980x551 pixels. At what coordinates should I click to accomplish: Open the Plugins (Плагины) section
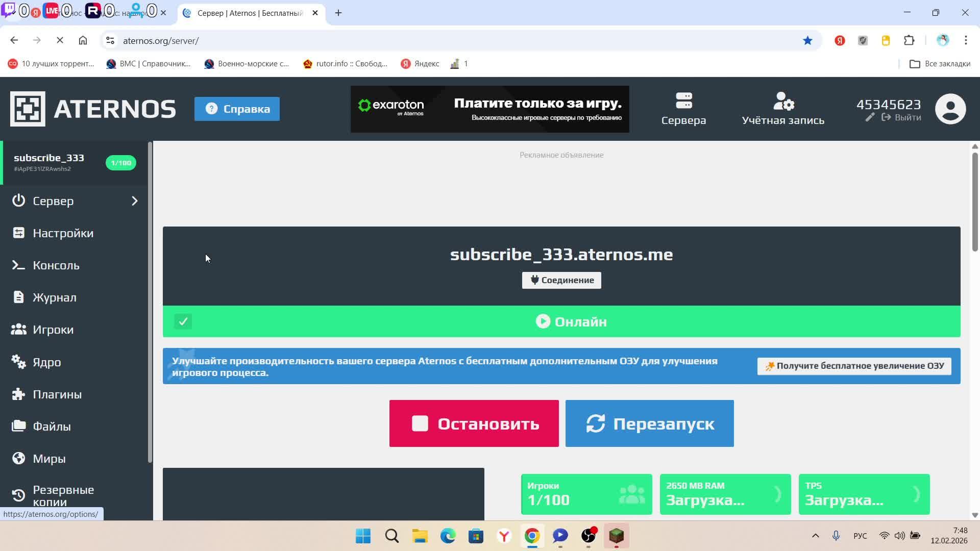coord(57,394)
